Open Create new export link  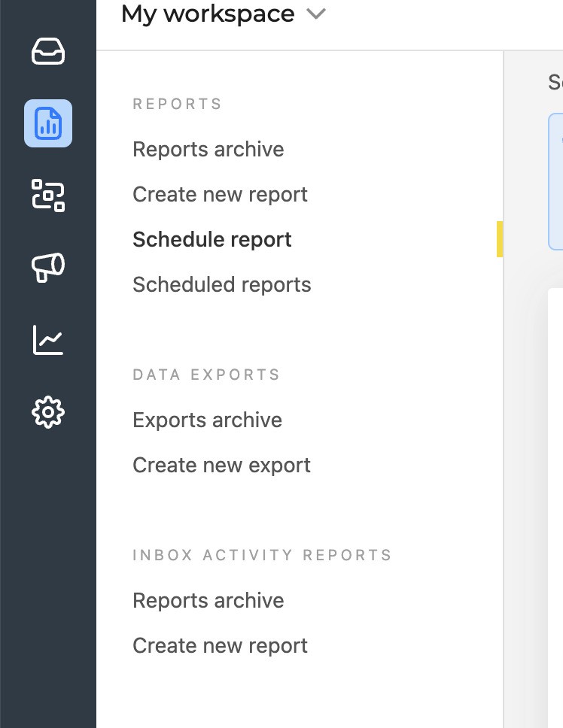pos(221,466)
